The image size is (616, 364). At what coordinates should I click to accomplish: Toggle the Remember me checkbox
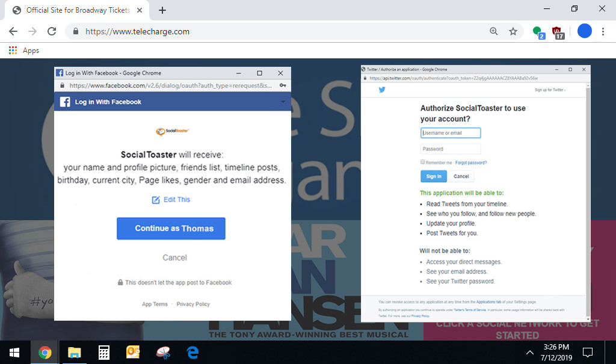tap(423, 162)
